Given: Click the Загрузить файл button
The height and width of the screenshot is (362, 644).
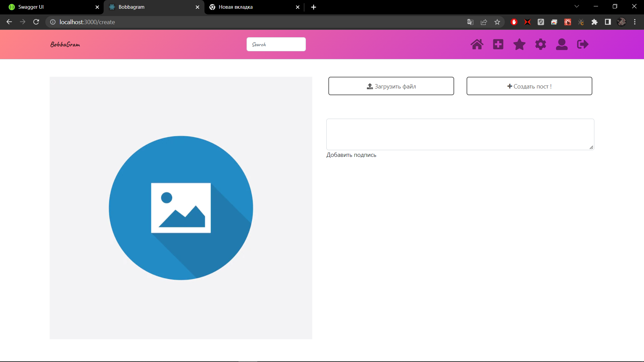Looking at the screenshot, I should 391,86.
